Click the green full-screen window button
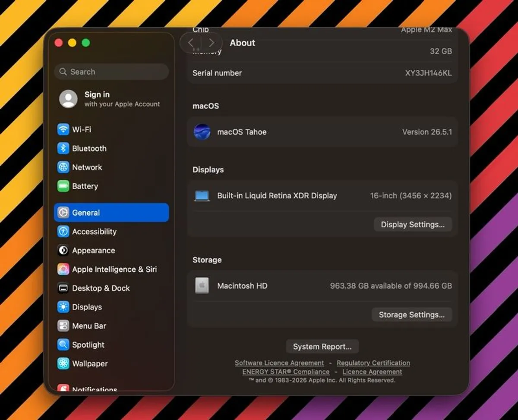518x420 pixels. point(86,43)
